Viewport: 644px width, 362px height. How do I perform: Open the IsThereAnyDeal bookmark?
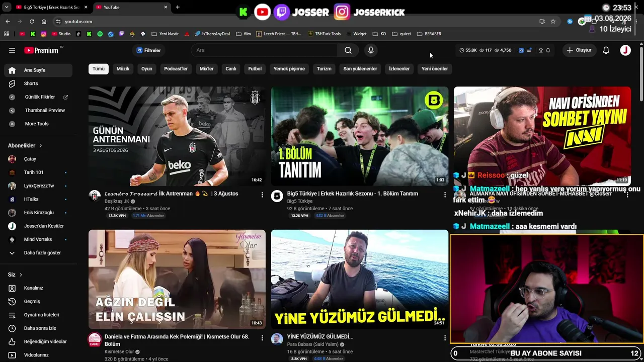(x=212, y=34)
